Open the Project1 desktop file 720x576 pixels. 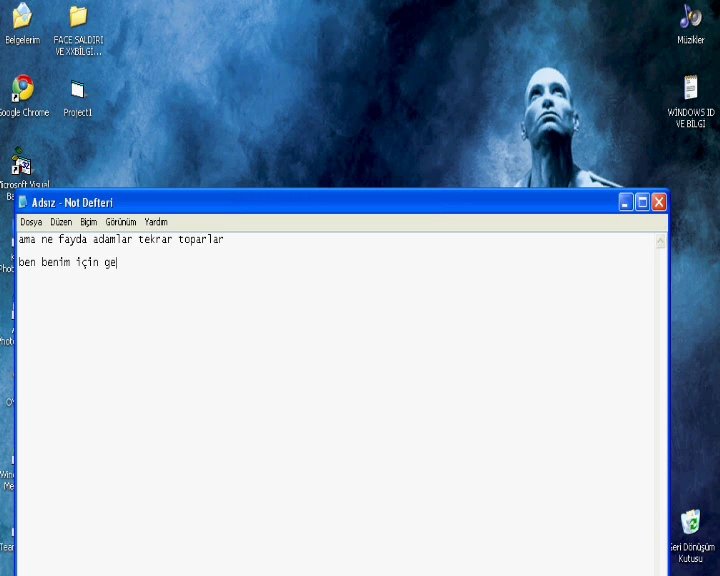click(78, 90)
